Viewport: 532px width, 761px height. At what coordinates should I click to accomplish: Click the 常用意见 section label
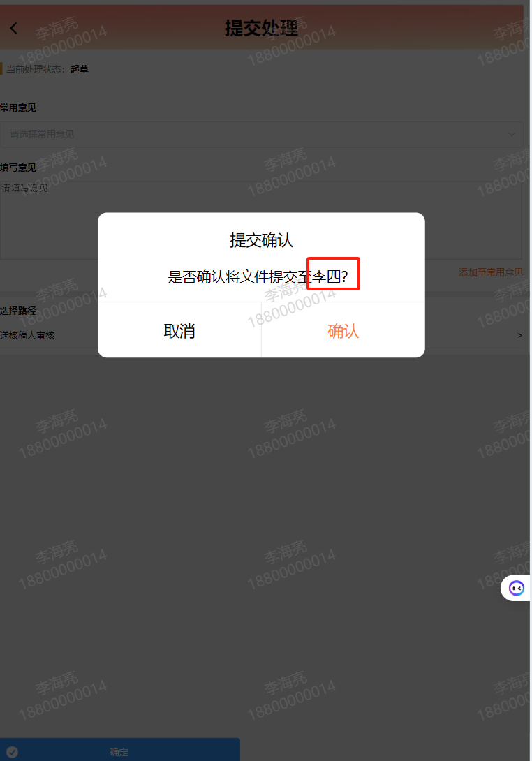click(18, 108)
